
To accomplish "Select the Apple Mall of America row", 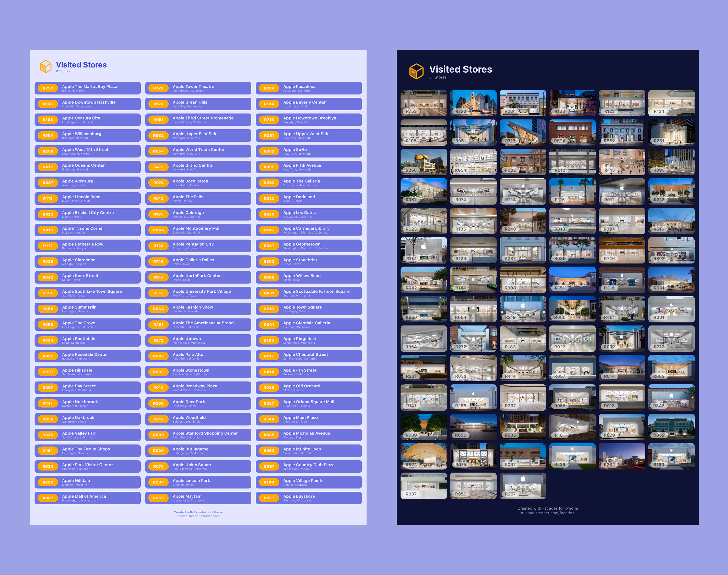I will click(x=87, y=498).
